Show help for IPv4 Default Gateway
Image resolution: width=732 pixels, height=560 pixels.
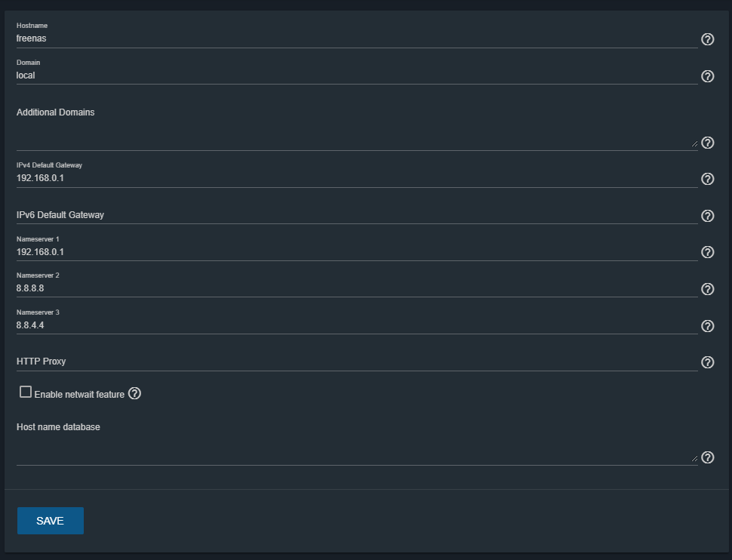tap(707, 179)
